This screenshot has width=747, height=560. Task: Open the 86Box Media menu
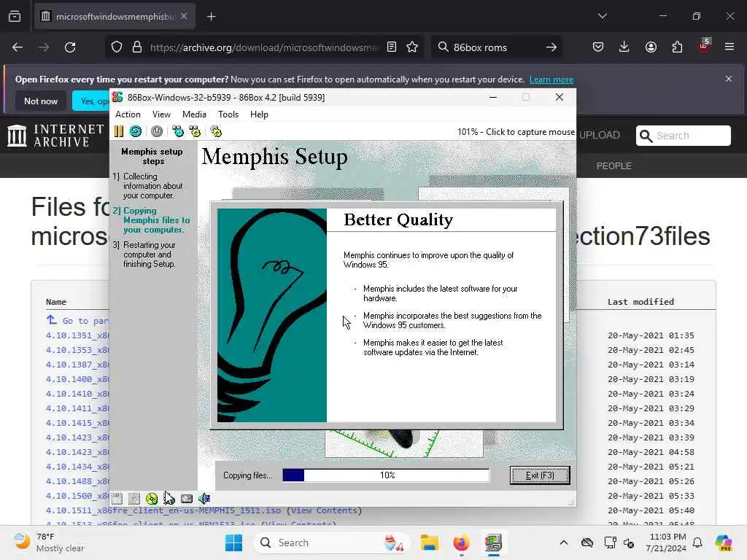tap(194, 114)
